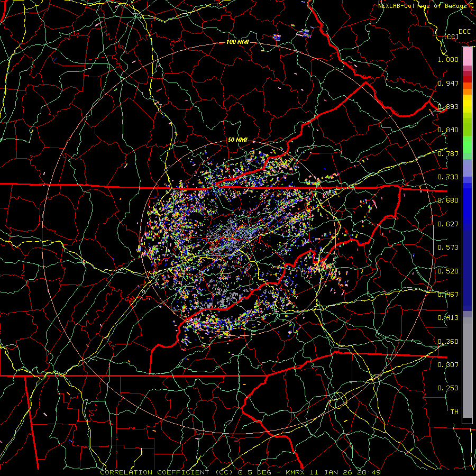Select the 0.467 color scale value
Image resolution: width=476 pixels, height=476 pixels.
coord(448,295)
